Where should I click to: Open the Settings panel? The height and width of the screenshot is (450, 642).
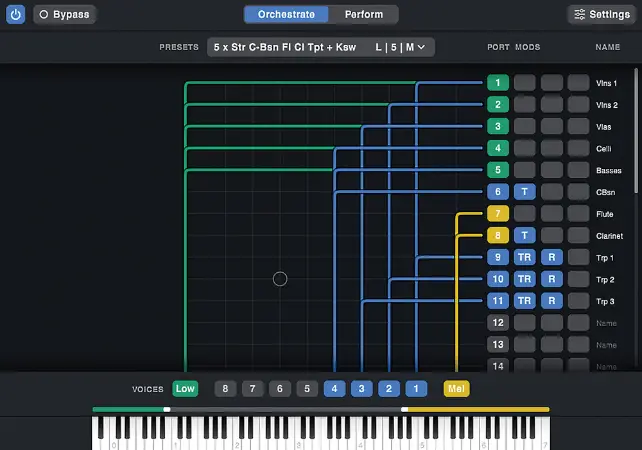pos(600,14)
